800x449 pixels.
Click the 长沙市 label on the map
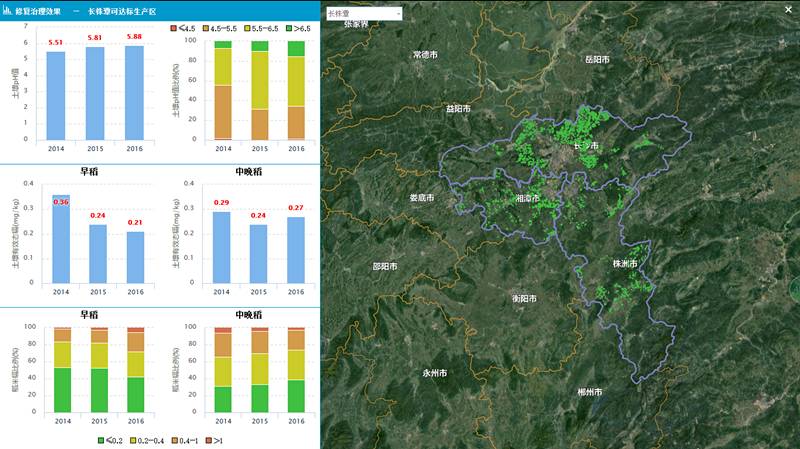(x=585, y=146)
